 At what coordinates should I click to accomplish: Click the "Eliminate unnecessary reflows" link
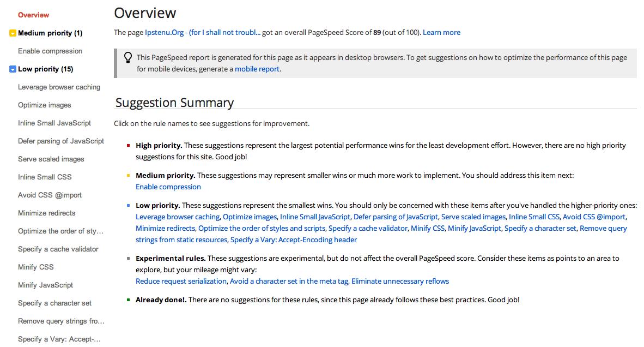tap(400, 282)
